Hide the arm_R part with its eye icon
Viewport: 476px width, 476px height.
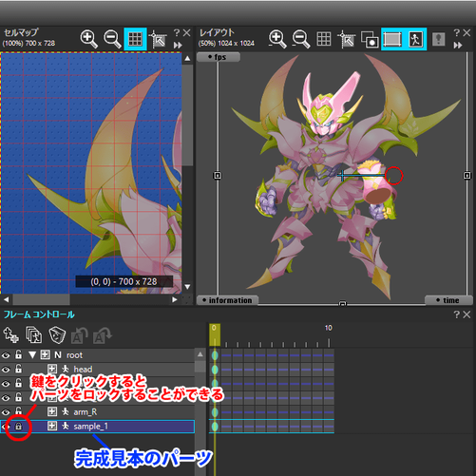[6, 412]
